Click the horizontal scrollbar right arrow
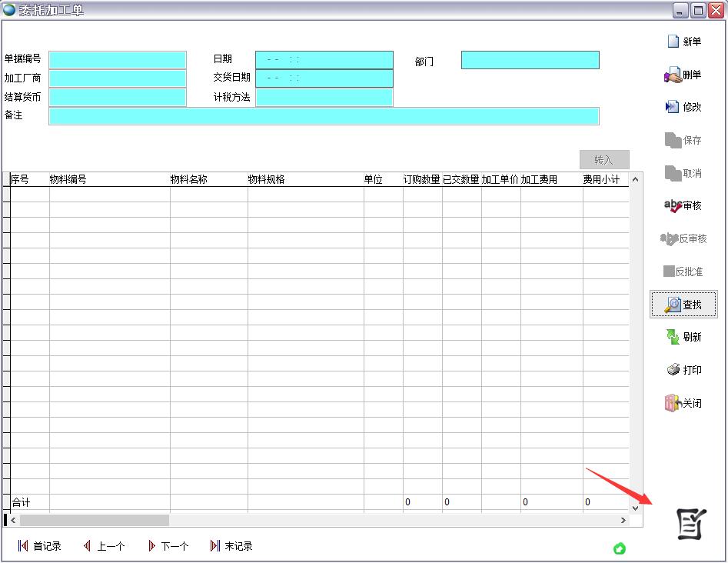The image size is (728, 563). (623, 521)
